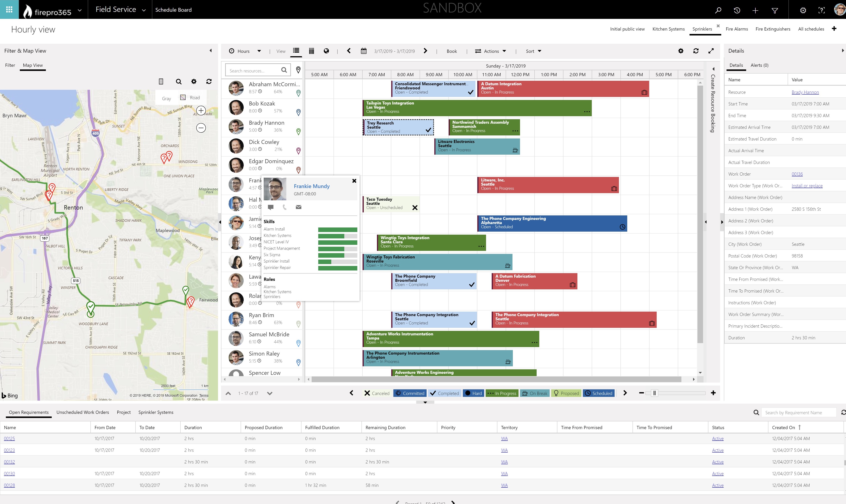The height and width of the screenshot is (504, 846).
Task: Open work order 00136 link
Action: (x=797, y=174)
